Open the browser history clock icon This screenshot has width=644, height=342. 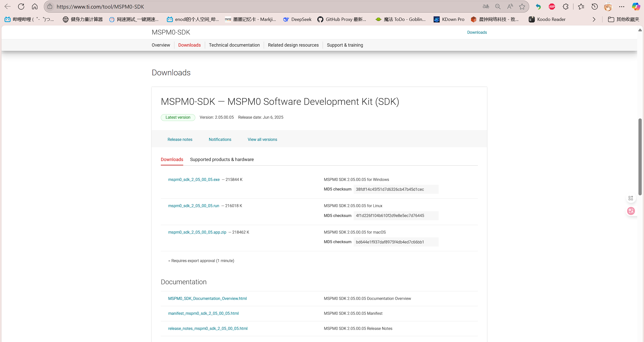click(594, 7)
